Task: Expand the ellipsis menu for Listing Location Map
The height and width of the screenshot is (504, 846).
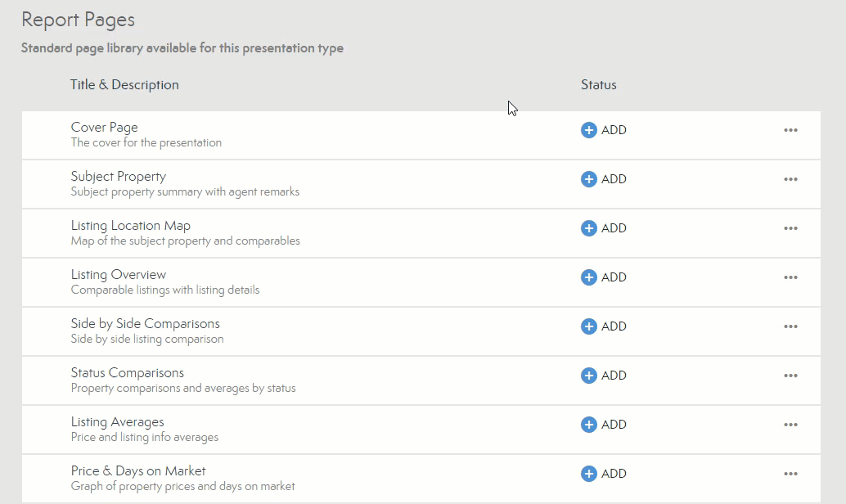Action: tap(790, 228)
